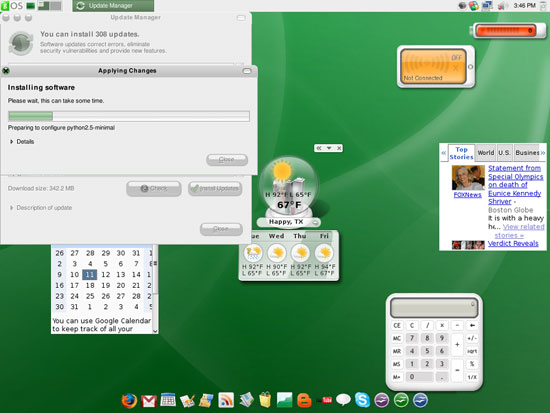Select day 18 in the calendar
Screen dimensions: 550x413
pos(90,285)
